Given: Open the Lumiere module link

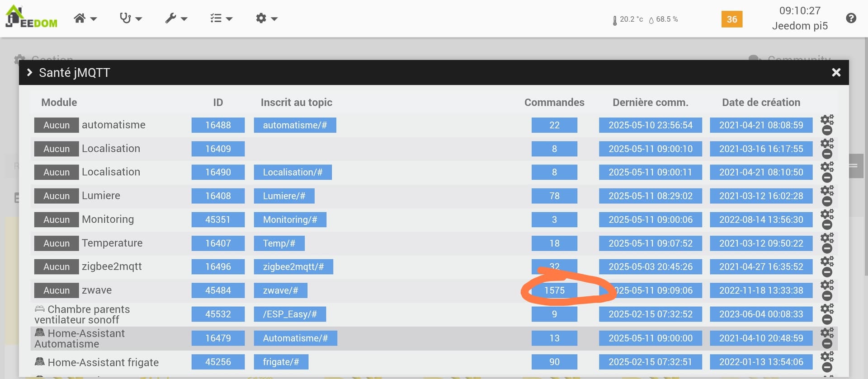Looking at the screenshot, I should pos(101,196).
